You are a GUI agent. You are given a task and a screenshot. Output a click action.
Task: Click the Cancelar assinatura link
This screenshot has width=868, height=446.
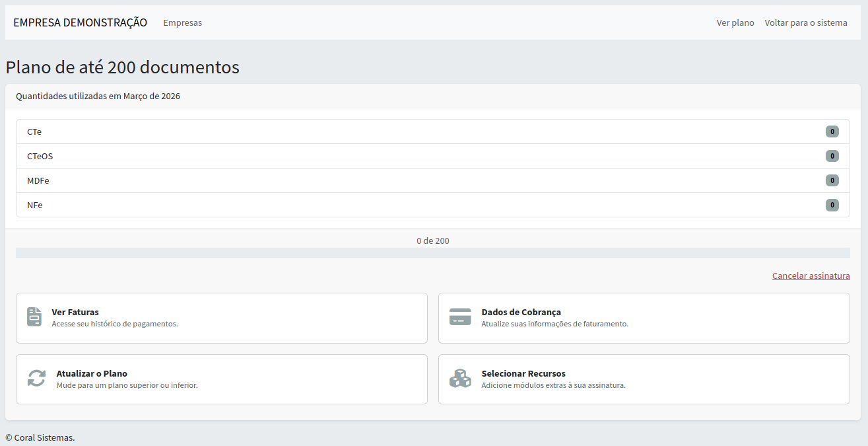(x=811, y=276)
